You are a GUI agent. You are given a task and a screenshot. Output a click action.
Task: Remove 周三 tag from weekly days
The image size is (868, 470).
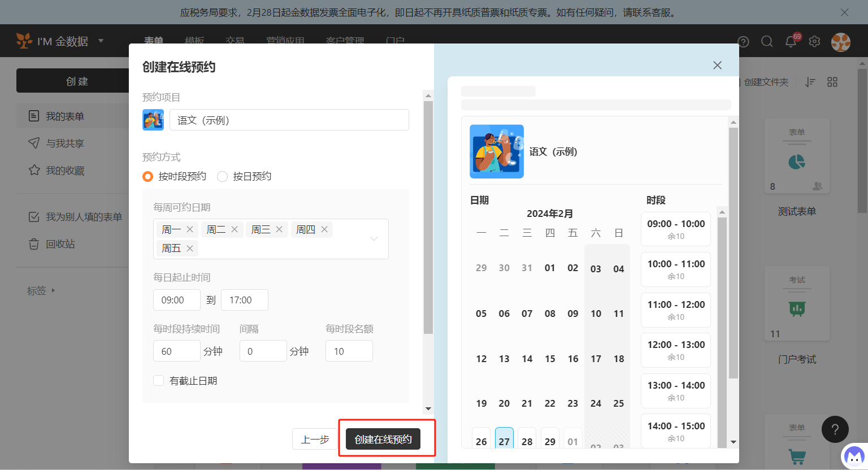(x=279, y=229)
